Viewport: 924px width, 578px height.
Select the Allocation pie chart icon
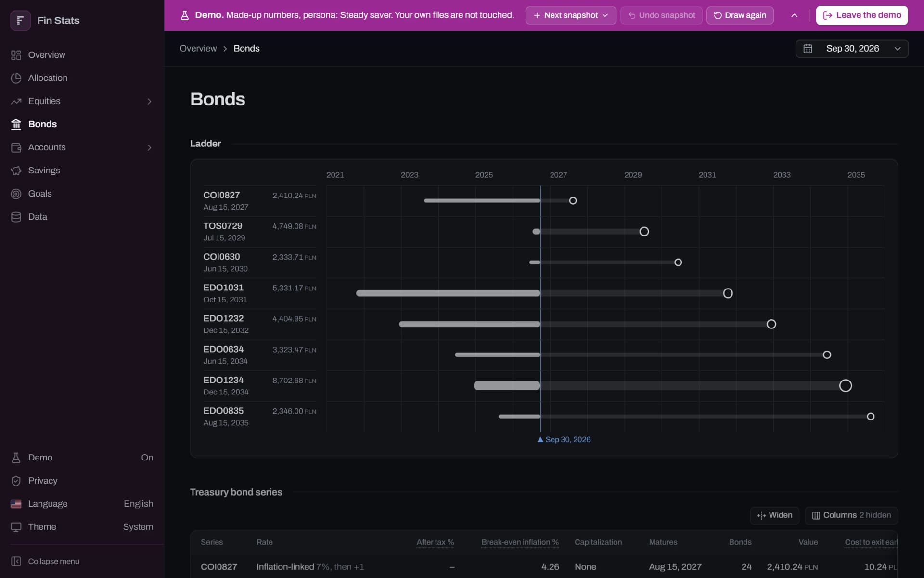tap(16, 78)
